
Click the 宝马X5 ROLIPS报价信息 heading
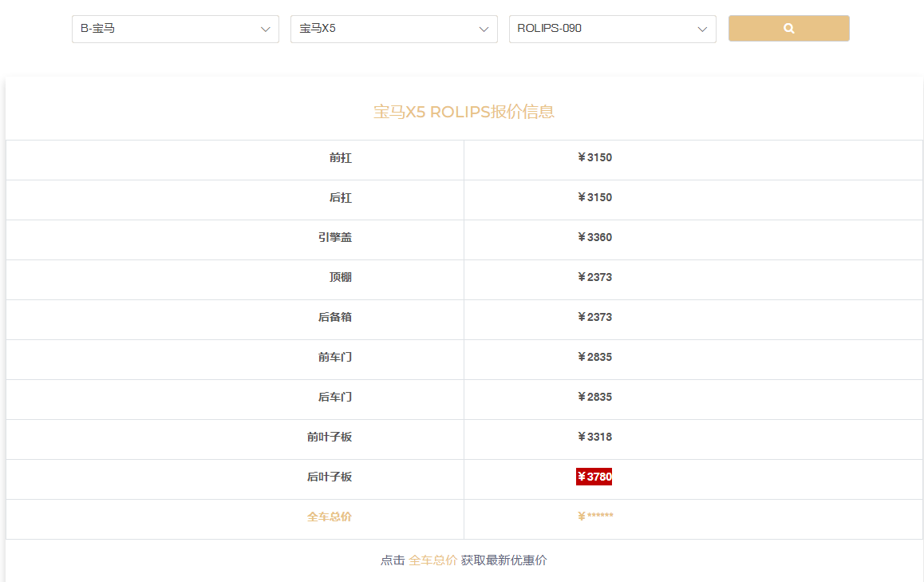[464, 112]
